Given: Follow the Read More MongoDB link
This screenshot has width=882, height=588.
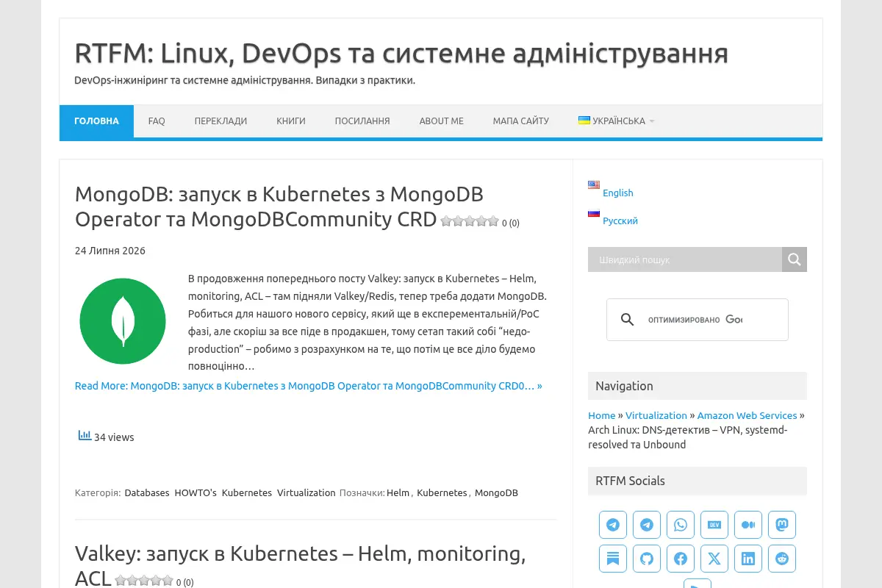Looking at the screenshot, I should point(309,385).
